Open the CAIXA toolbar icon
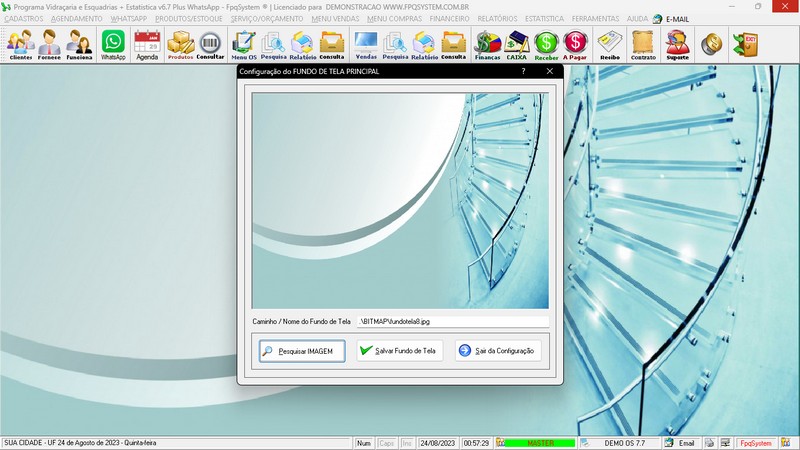Viewport: 800px width, 450px height. pos(516,45)
